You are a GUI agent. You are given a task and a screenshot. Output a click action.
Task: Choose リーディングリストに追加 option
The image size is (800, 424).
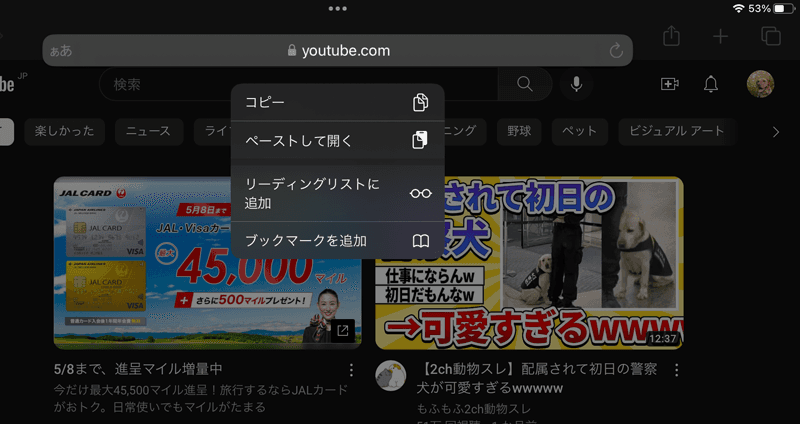pos(337,193)
